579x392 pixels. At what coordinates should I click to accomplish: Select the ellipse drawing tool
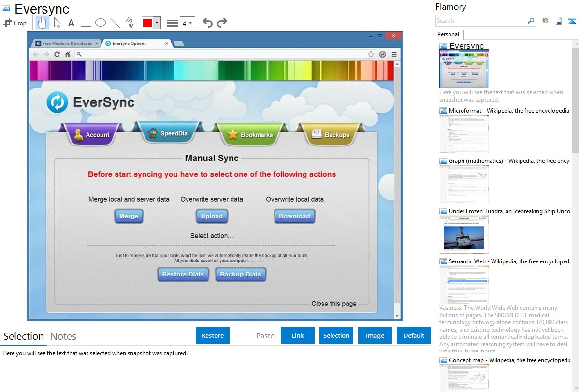point(101,23)
